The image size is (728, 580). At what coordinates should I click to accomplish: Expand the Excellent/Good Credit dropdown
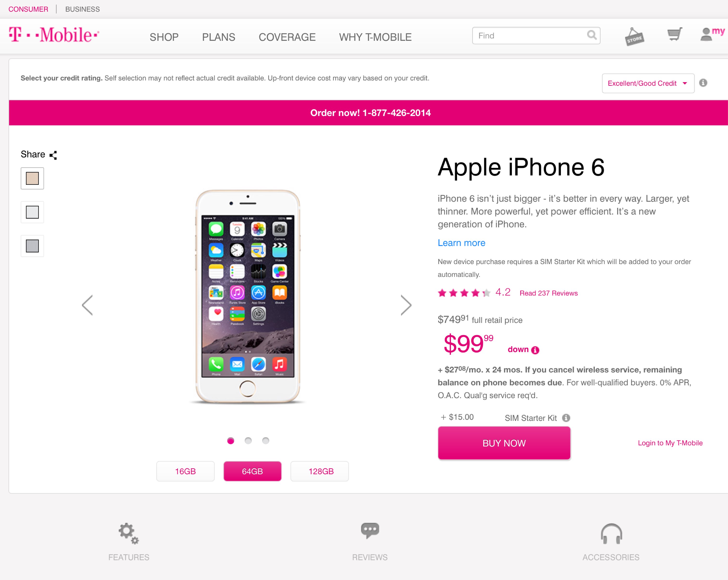[648, 83]
